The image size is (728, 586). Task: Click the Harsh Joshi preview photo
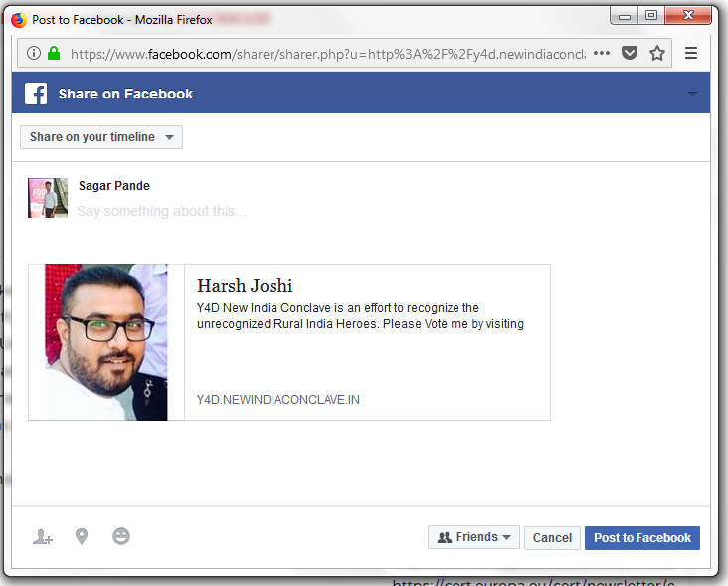[106, 341]
